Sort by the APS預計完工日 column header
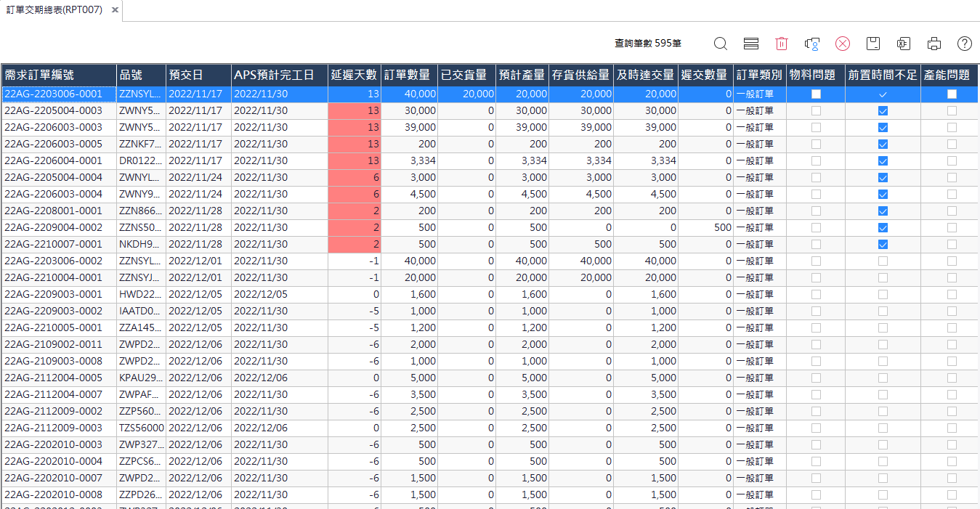The height and width of the screenshot is (509, 980). point(280,75)
